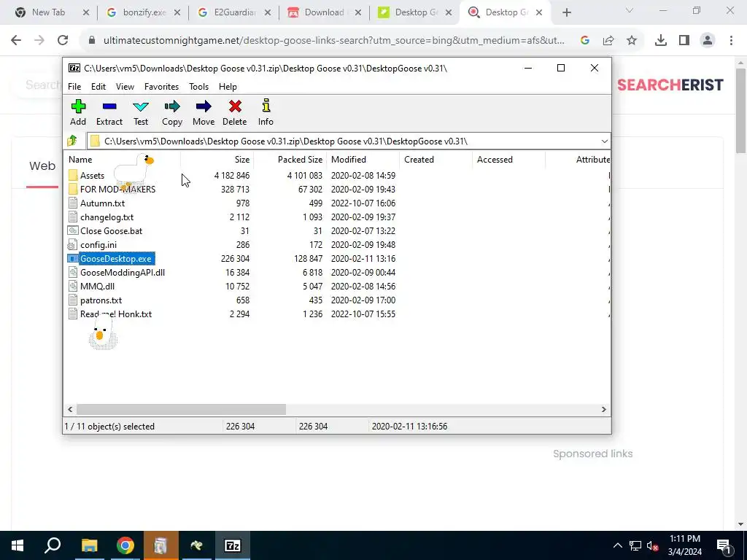
Task: Open the Help menu in 7-Zip
Action: pos(228,87)
